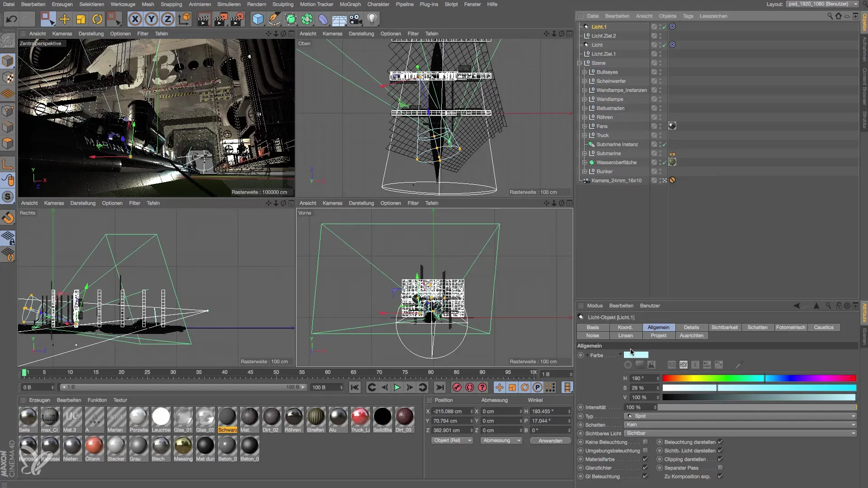Enable the Separater Pass checkbox
The width and height of the screenshot is (868, 488).
point(720,468)
